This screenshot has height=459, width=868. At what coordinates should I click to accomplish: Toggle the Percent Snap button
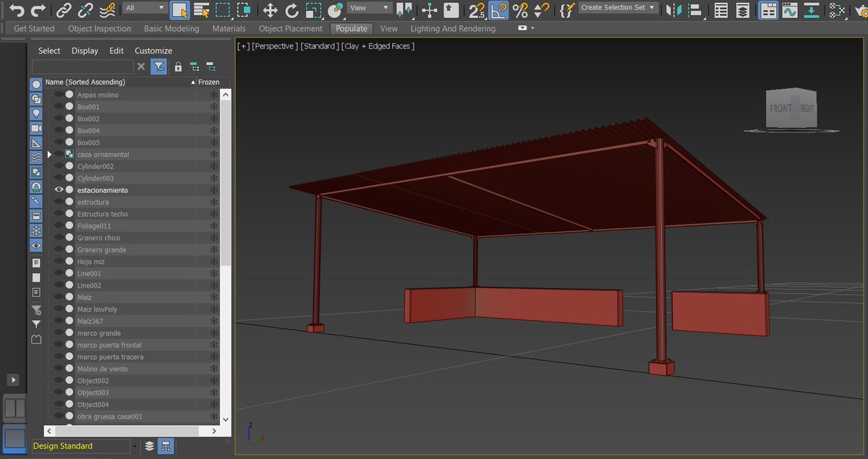pyautogui.click(x=520, y=10)
